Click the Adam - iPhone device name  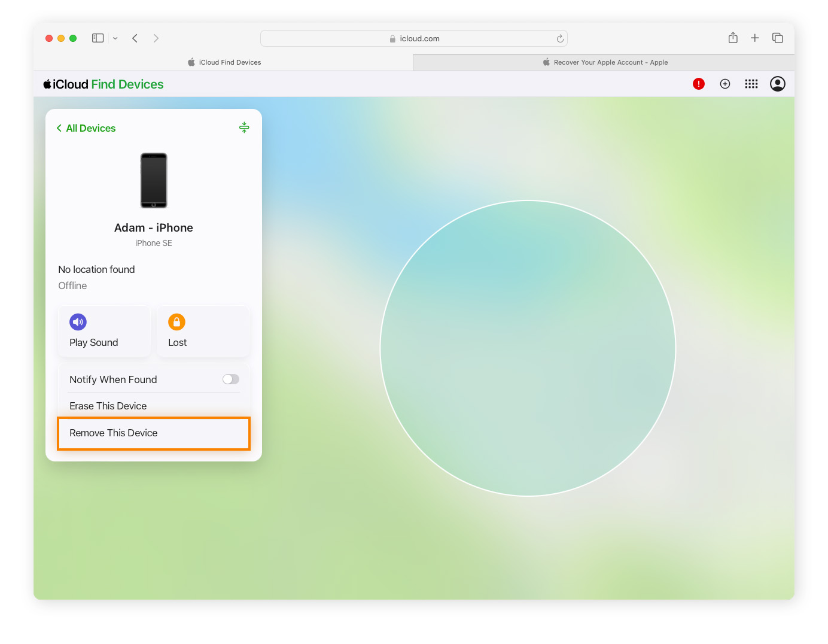pyautogui.click(x=154, y=228)
